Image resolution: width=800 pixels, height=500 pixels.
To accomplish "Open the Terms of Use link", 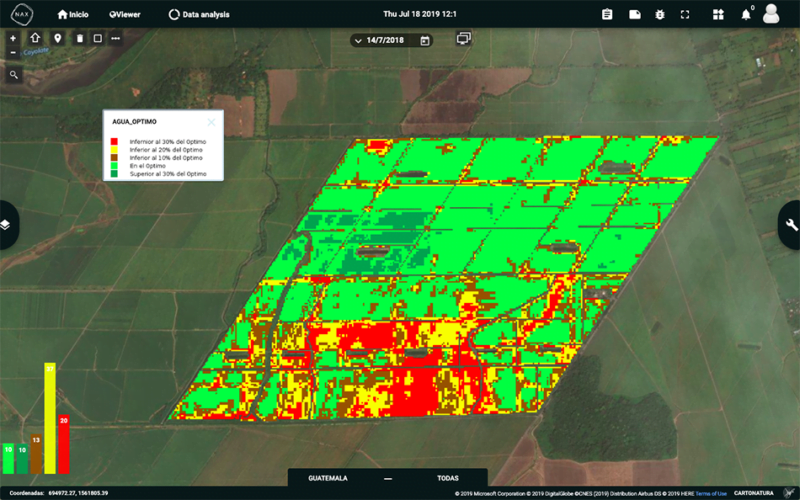I will tap(711, 493).
